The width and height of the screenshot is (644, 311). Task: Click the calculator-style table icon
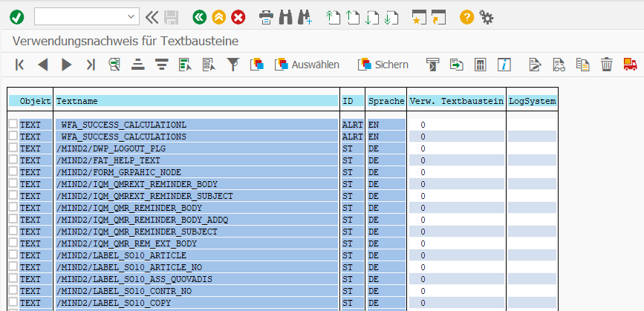tap(480, 65)
